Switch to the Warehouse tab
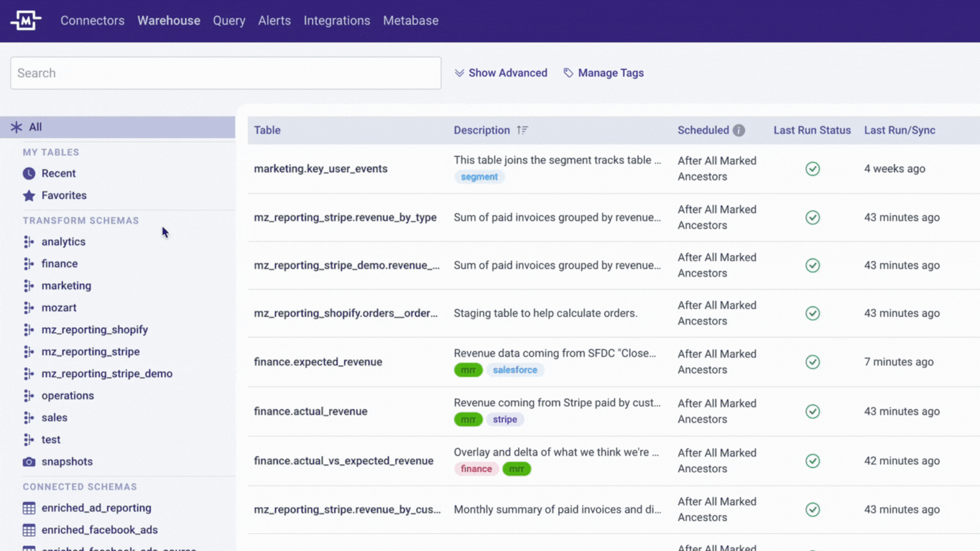Screen dimensions: 980x551 tap(169, 20)
